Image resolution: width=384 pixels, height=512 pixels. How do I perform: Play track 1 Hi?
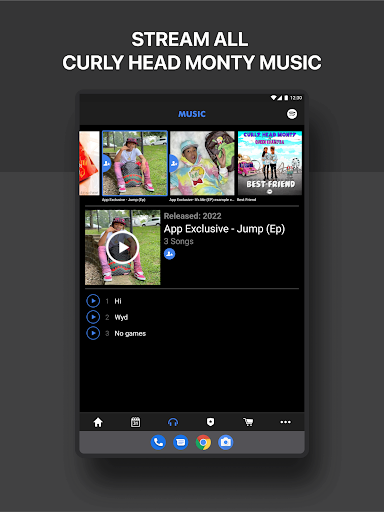[x=93, y=301]
